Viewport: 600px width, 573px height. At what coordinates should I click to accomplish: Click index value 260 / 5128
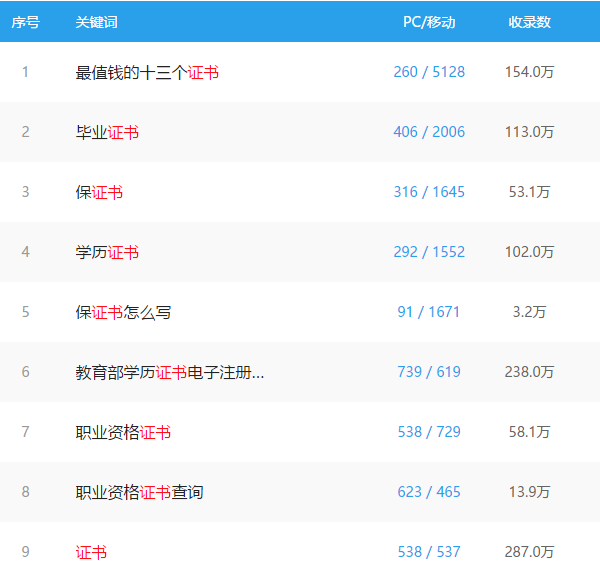[429, 72]
